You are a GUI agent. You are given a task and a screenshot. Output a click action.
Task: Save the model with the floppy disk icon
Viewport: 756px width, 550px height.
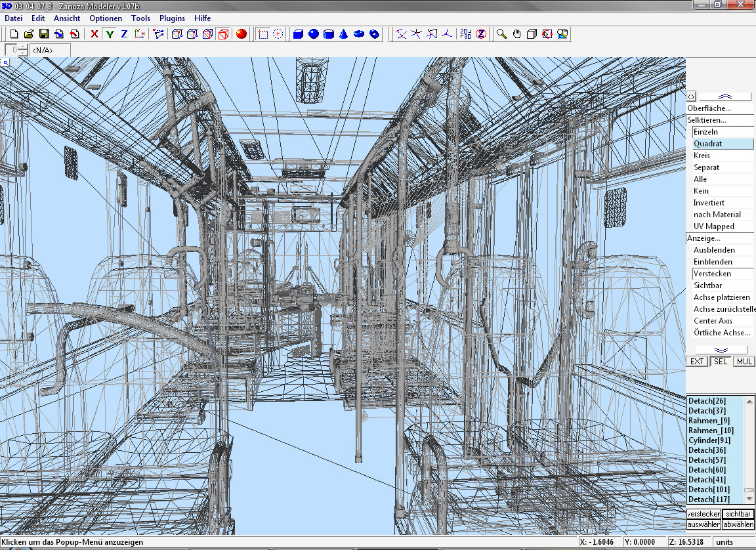click(x=44, y=33)
